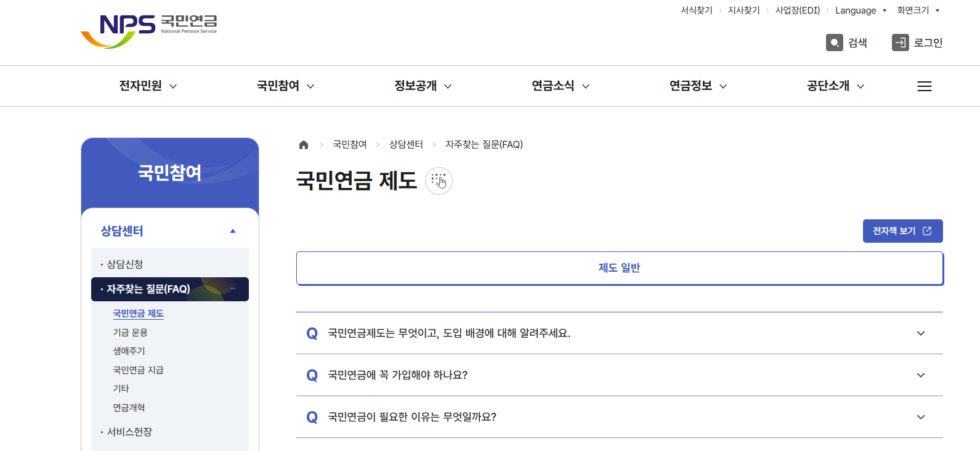Collapse the 상담센터 sidebar section
This screenshot has height=451, width=980.
(233, 231)
